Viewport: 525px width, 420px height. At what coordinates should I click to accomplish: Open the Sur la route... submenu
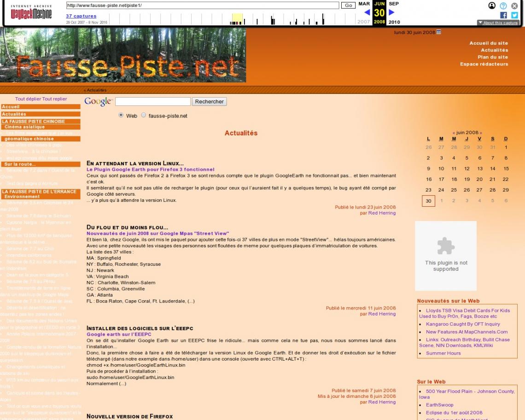tap(41, 164)
